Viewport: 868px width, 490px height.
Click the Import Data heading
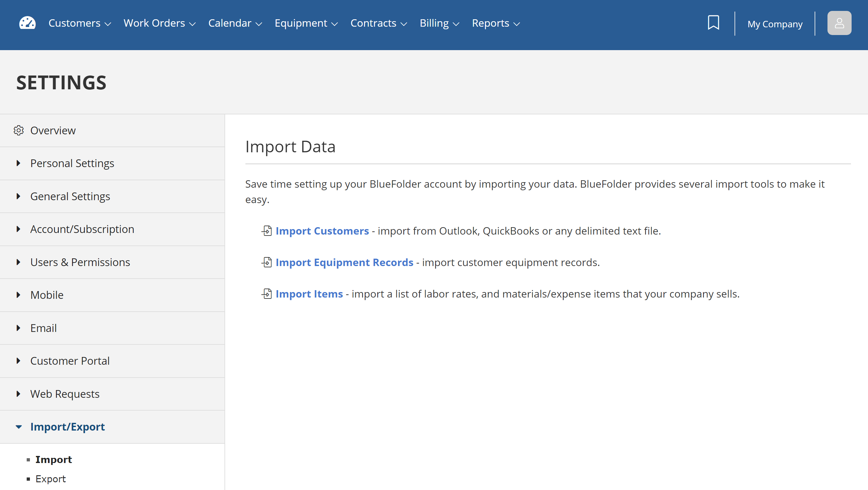[x=290, y=147]
